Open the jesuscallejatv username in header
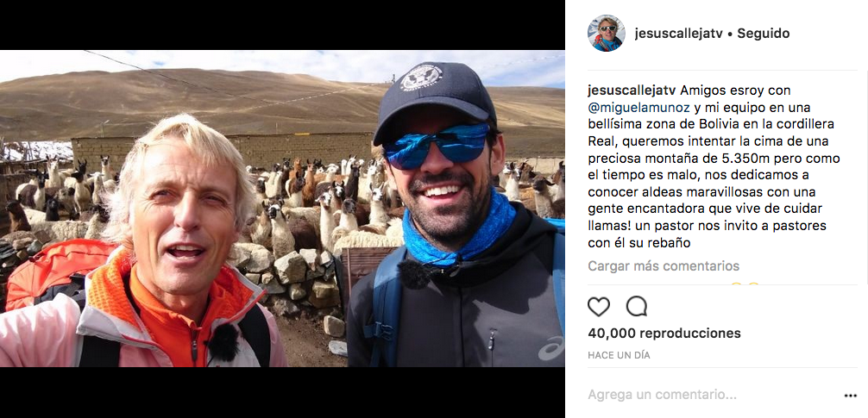 click(679, 33)
